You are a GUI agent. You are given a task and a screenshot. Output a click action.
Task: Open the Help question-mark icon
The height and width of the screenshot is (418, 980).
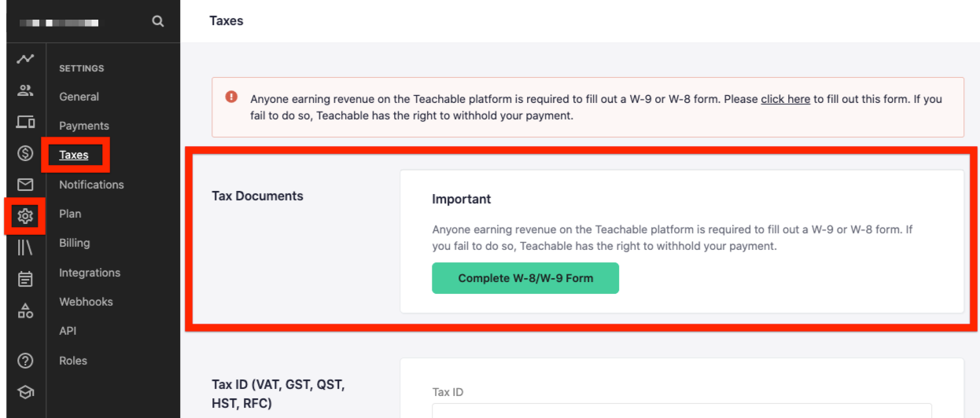(26, 361)
